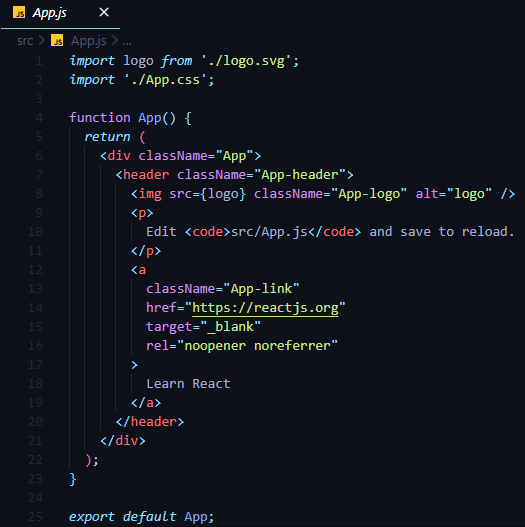Image resolution: width=525 pixels, height=527 pixels.
Task: Click line number 1 in the gutter
Action: coord(39,61)
